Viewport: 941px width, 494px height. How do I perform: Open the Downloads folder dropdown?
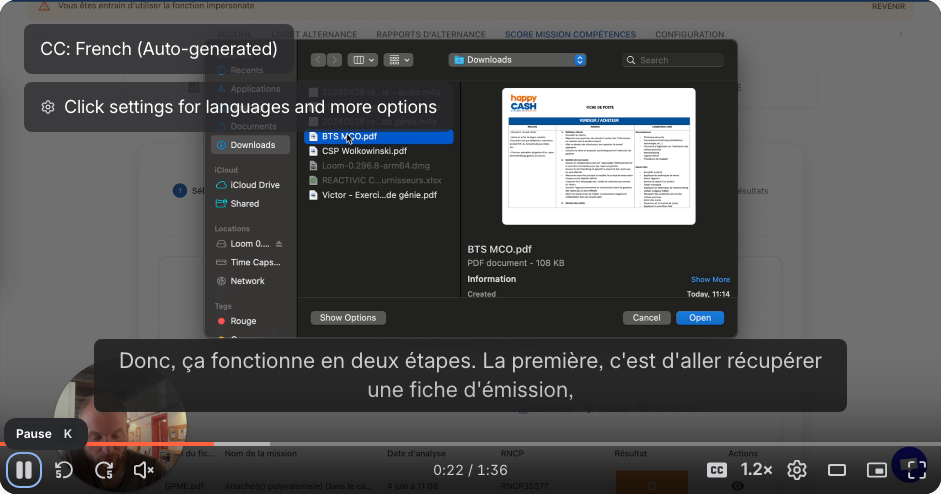tap(517, 60)
